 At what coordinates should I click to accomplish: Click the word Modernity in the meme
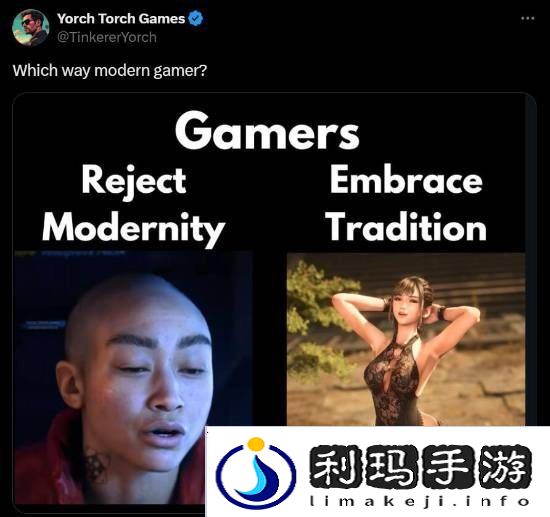tap(133, 229)
